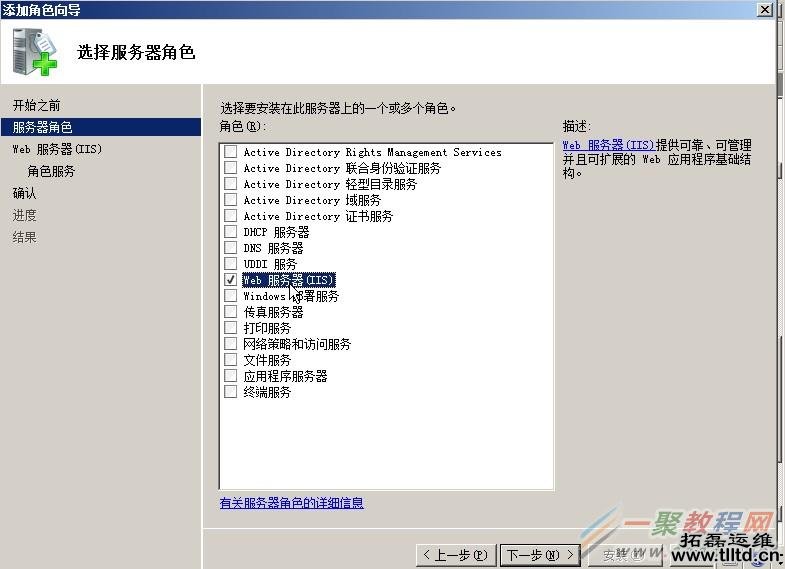The image size is (785, 569).
Task: Open 角色服务 step in sidebar
Action: (51, 171)
